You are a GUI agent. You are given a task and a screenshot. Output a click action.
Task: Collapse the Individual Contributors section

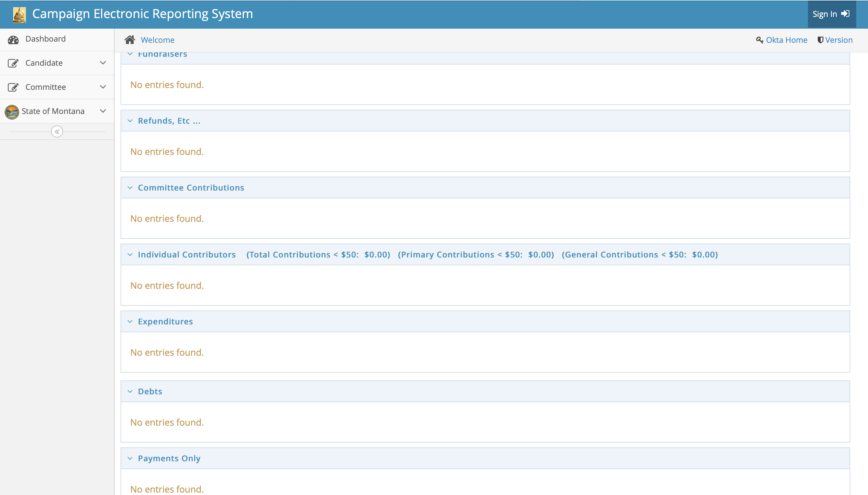coord(130,255)
